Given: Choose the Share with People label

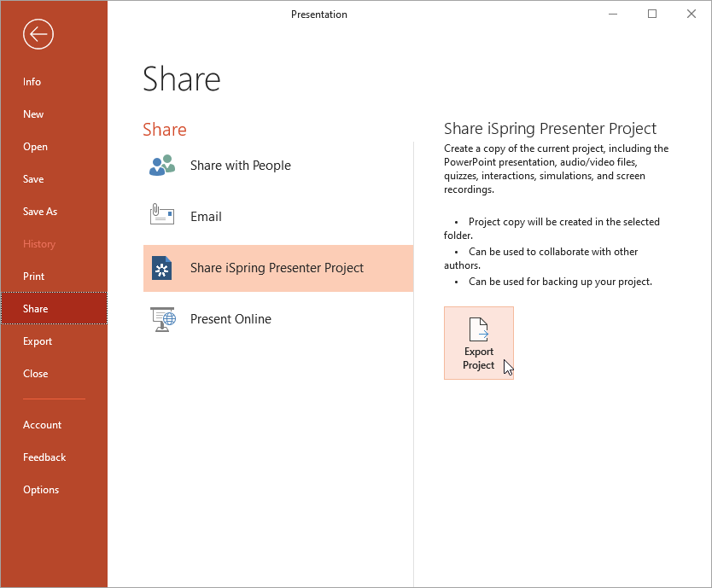Looking at the screenshot, I should (240, 166).
